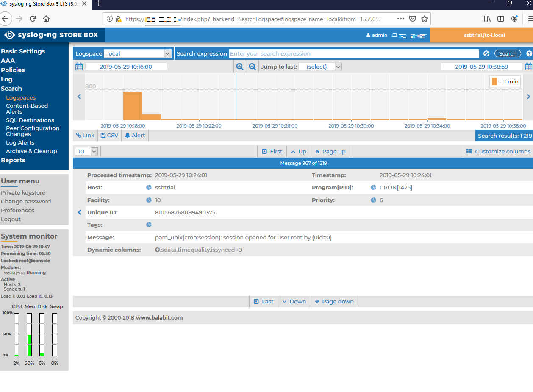Viewport: 533px width, 392px height.
Task: Open SQL Destinations
Action: click(x=30, y=120)
